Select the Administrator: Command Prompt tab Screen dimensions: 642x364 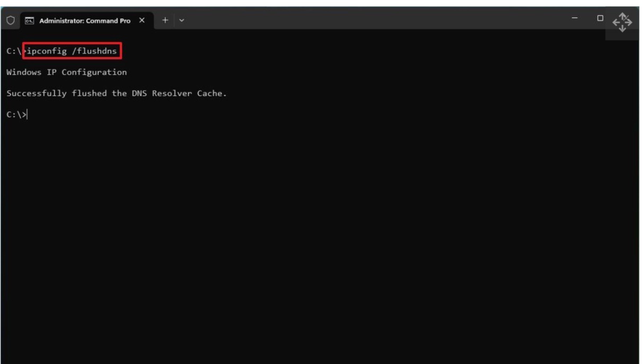(87, 20)
